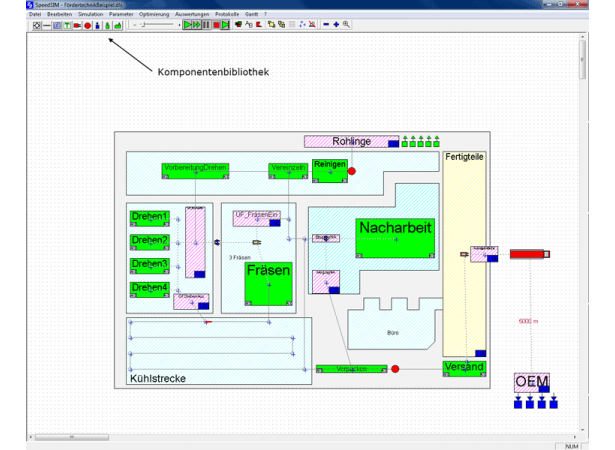615x450 pixels.
Task: Click the NUM indicator in status bar
Action: tap(571, 446)
